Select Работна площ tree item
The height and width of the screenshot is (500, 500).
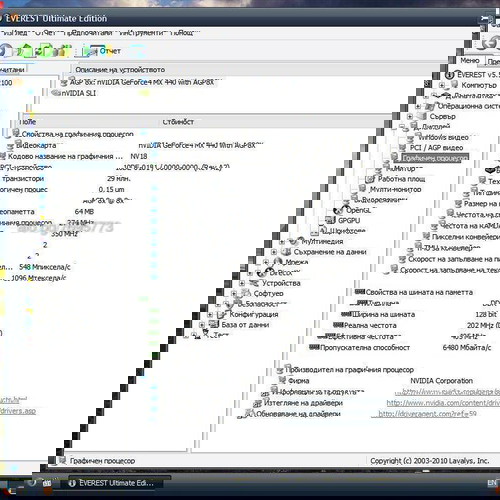pyautogui.click(x=402, y=179)
